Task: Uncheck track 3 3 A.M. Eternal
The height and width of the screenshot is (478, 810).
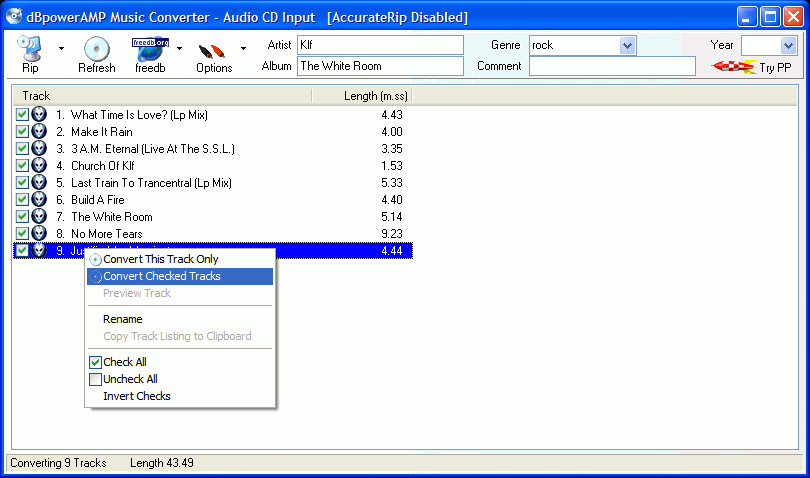Action: [x=22, y=148]
